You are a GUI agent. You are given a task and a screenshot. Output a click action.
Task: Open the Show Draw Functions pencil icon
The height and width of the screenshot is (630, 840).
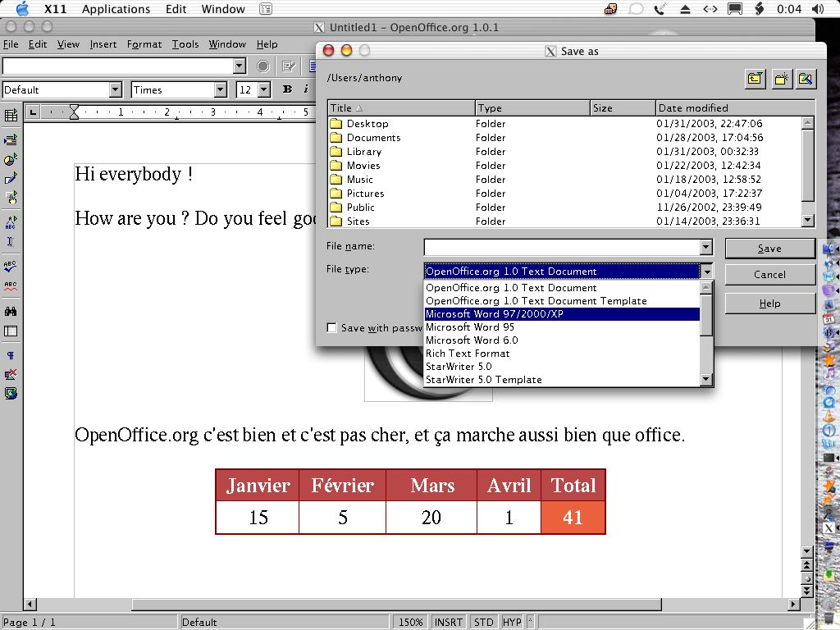point(11,178)
